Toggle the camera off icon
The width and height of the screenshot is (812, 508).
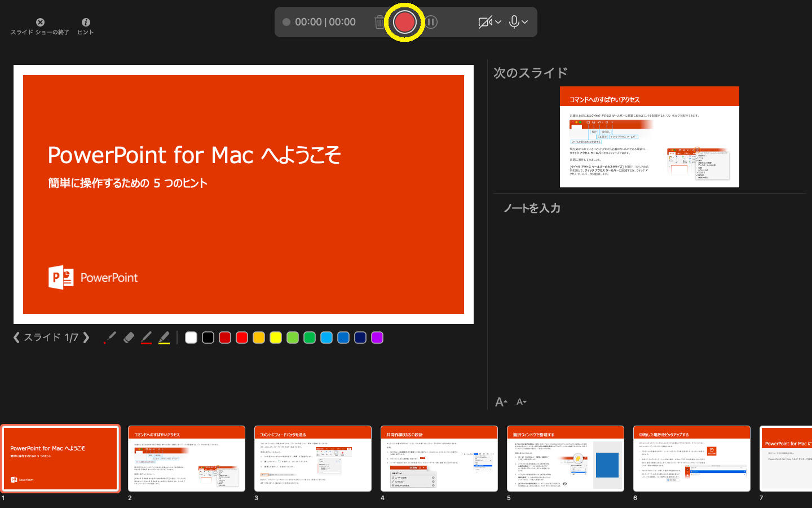[485, 22]
